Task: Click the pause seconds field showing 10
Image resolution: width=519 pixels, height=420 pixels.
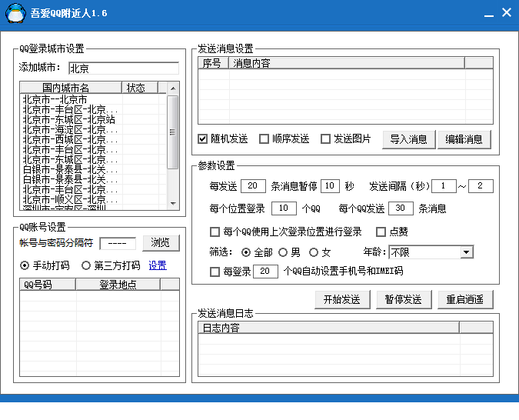Action: [x=330, y=186]
